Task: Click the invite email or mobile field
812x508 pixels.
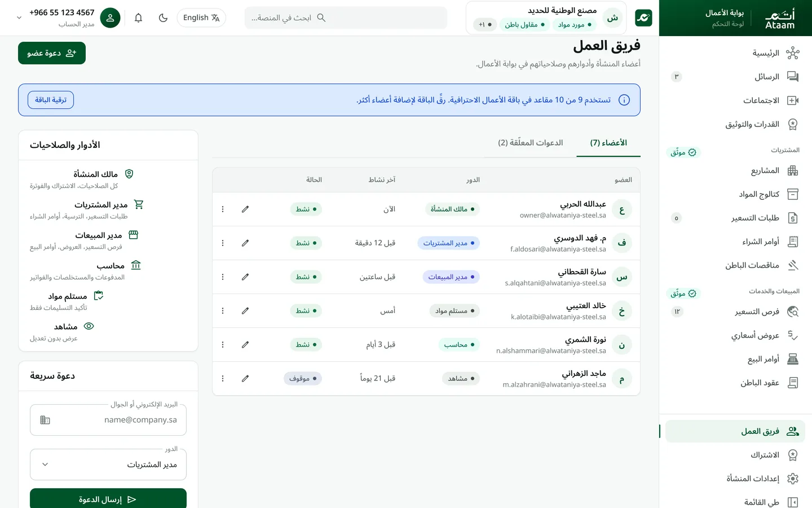Action: [x=108, y=420]
